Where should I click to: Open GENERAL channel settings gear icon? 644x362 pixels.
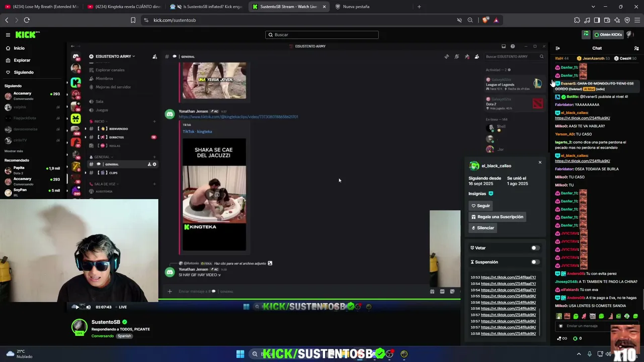[154, 164]
